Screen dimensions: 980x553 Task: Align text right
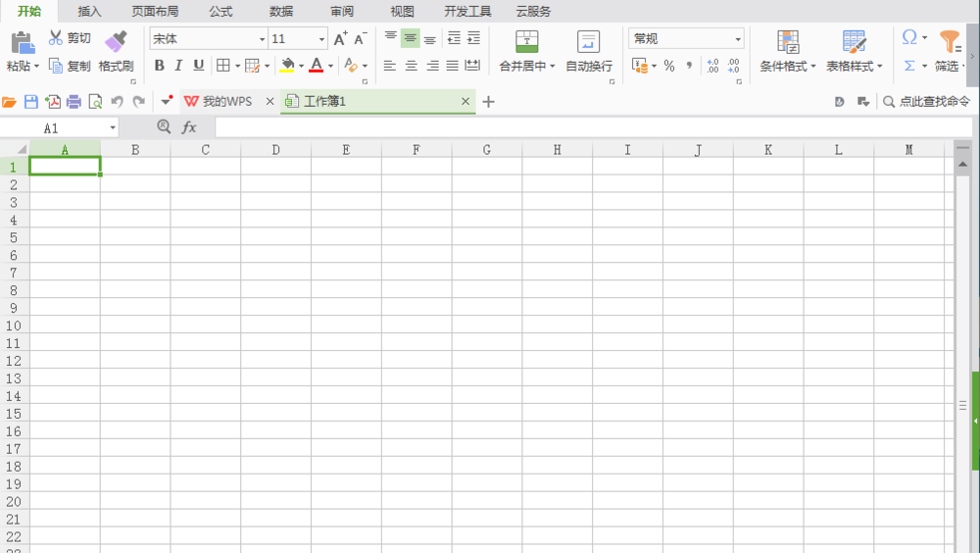432,65
